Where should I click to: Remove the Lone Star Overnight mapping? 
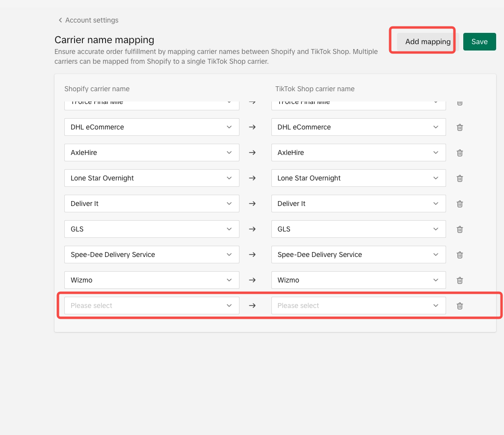click(460, 178)
